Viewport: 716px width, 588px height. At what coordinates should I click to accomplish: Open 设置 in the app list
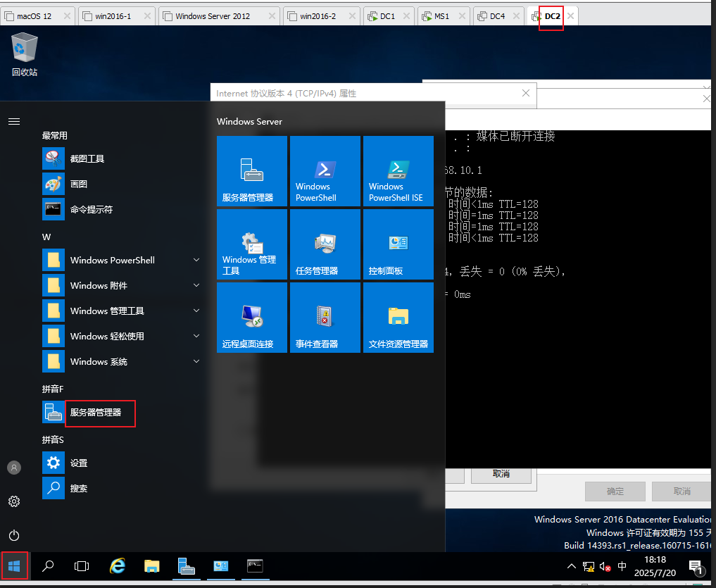point(121,463)
